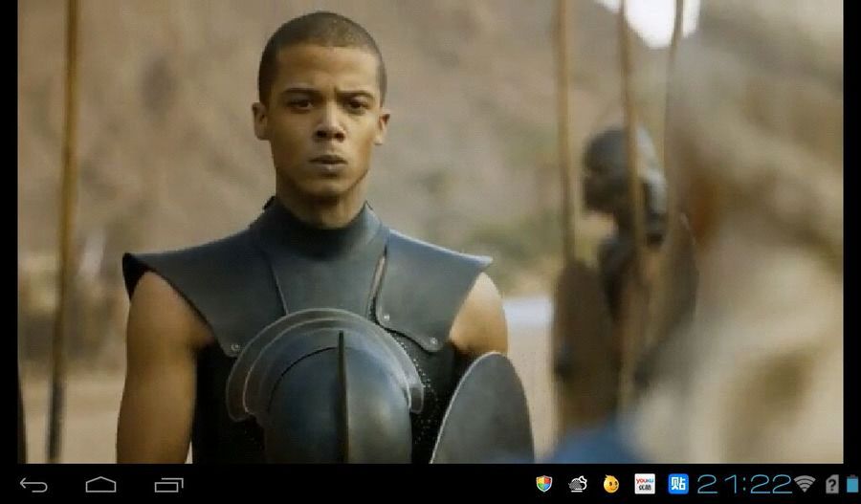The image size is (861, 504).
Task: Tap the video frame to show controls
Action: [430, 231]
